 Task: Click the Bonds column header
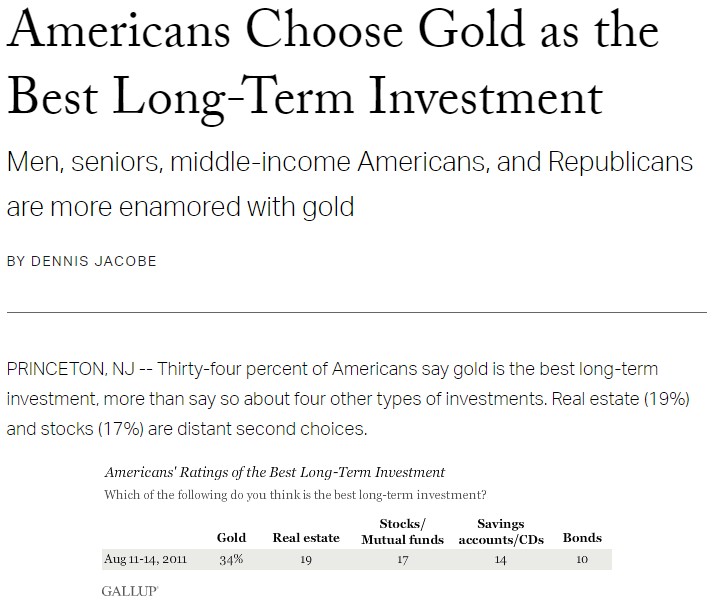click(x=582, y=538)
